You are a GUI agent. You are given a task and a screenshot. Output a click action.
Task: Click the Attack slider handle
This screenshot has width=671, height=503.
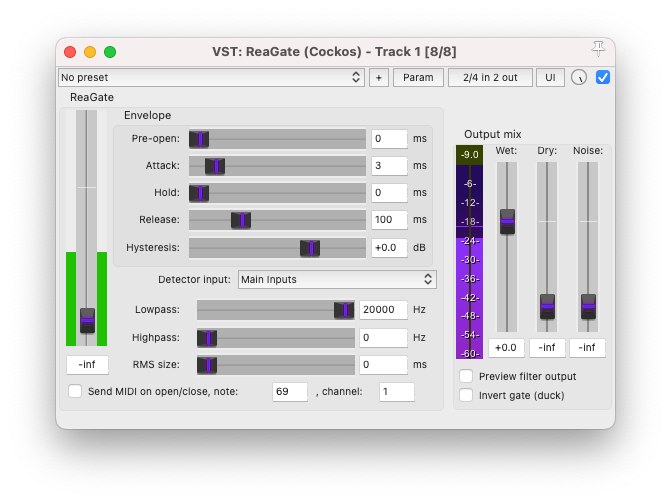point(215,166)
